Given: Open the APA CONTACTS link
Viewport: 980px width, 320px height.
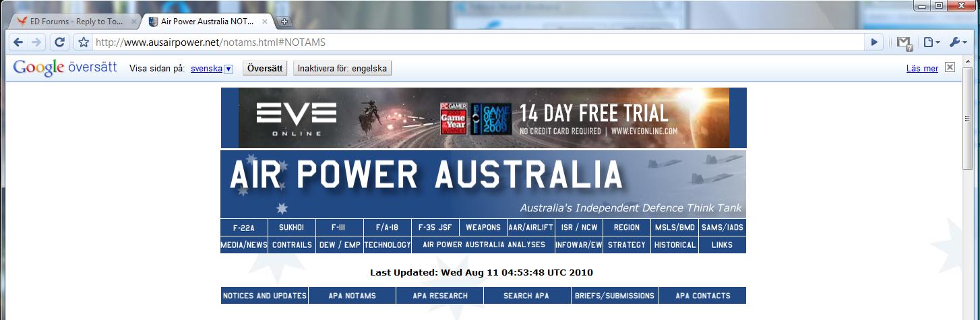Looking at the screenshot, I should point(702,296).
